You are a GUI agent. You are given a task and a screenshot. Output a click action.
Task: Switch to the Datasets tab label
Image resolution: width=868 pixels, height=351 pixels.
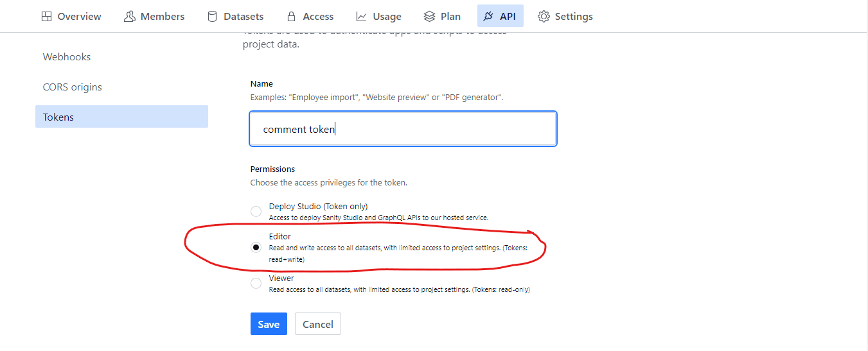point(244,17)
